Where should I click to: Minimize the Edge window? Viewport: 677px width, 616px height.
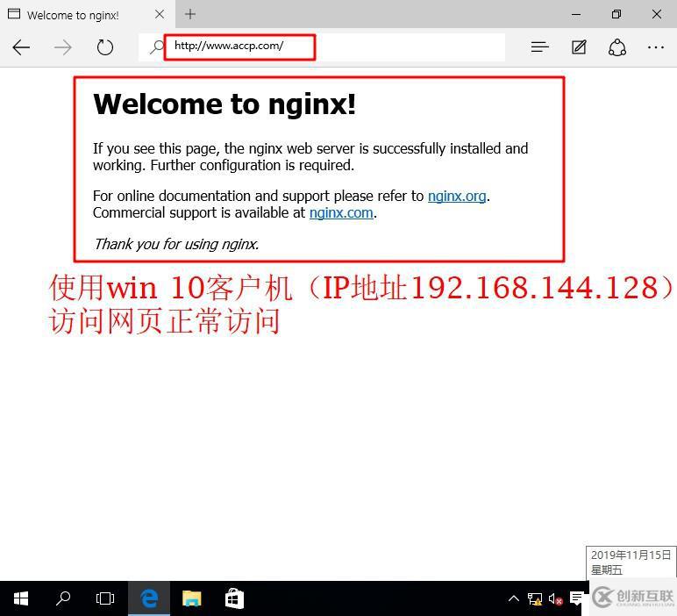click(x=576, y=14)
